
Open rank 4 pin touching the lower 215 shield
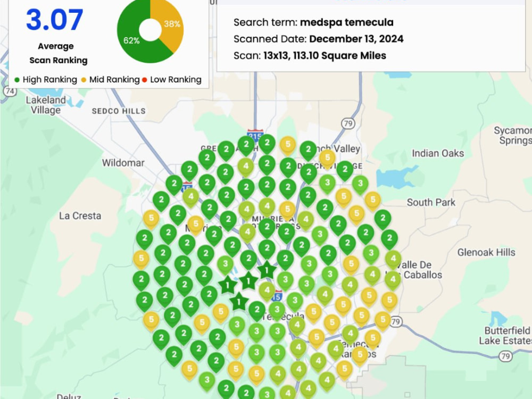click(x=268, y=290)
